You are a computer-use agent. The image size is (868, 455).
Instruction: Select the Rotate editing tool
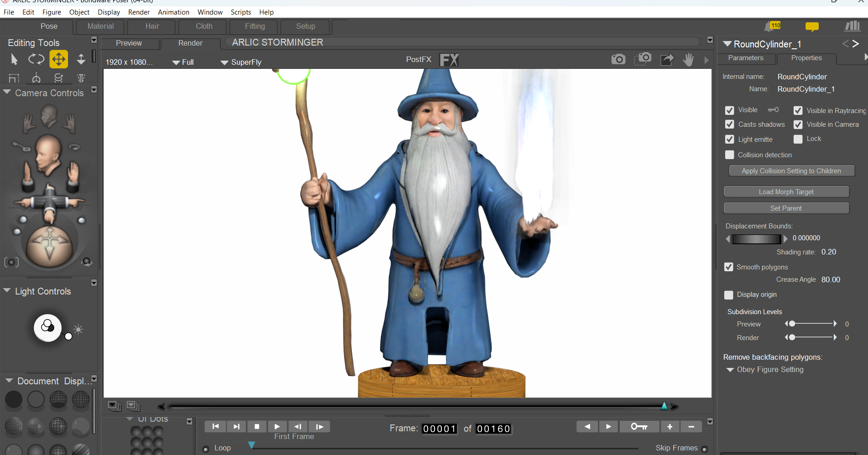pos(36,59)
